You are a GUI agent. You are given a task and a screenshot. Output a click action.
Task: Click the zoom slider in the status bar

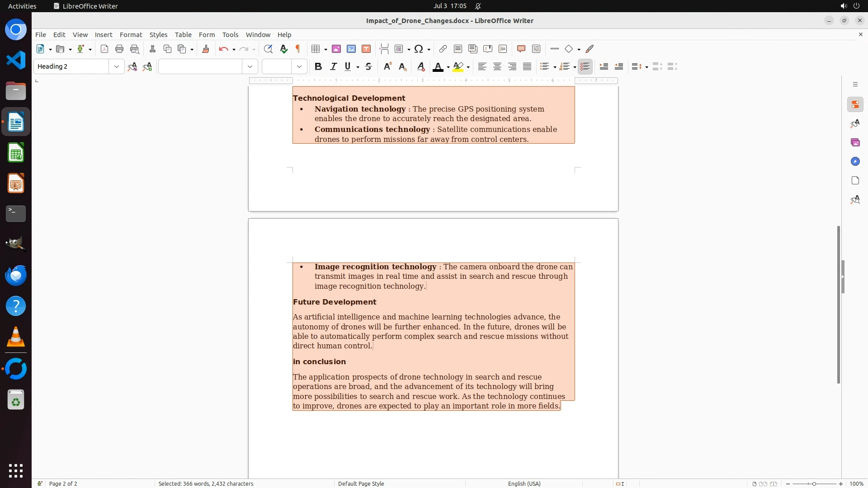pos(814,484)
